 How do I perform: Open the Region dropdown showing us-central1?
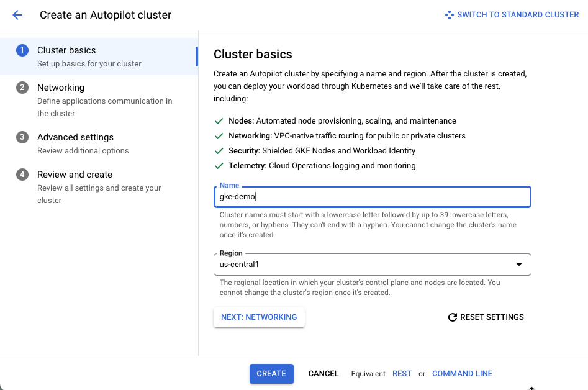[373, 265]
